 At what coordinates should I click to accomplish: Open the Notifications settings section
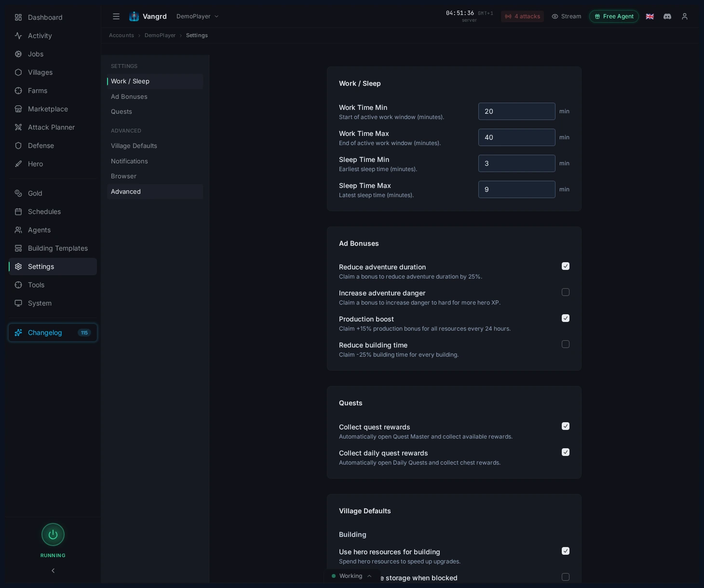[129, 161]
